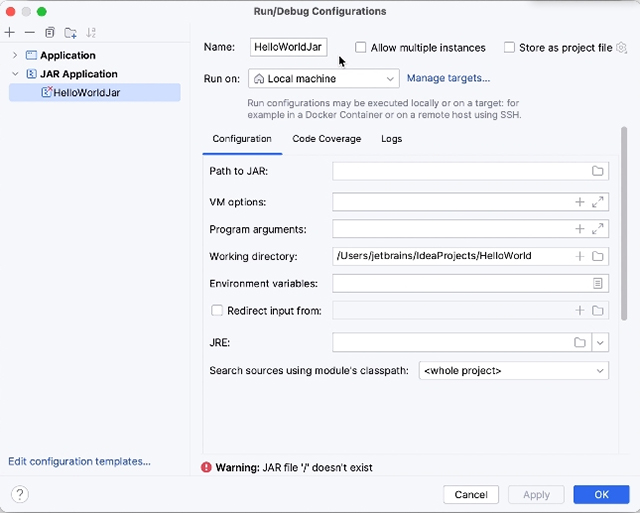Click the JAR file doesn't exist warning text

[294, 467]
